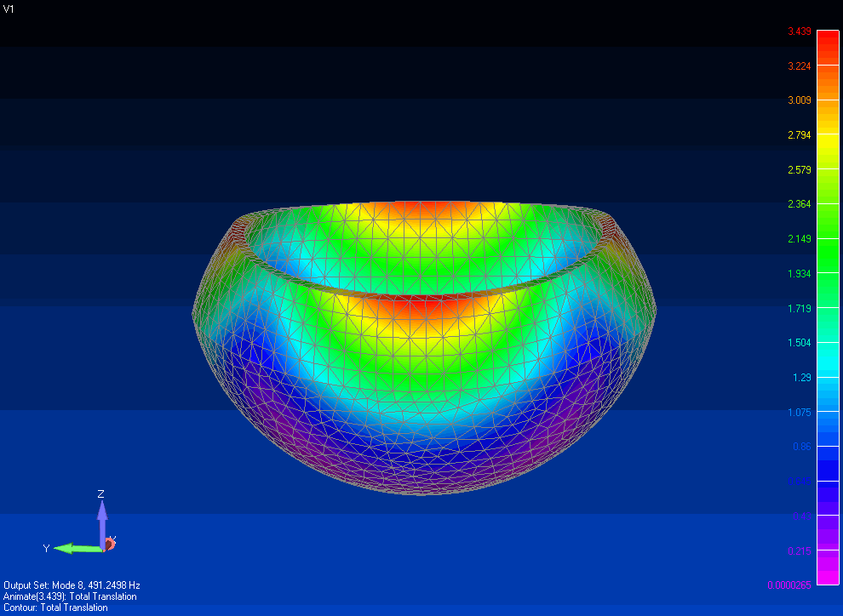Select the 'Animate(3.439): Total Translation' line
The width and height of the screenshot is (843, 616).
[x=70, y=596]
